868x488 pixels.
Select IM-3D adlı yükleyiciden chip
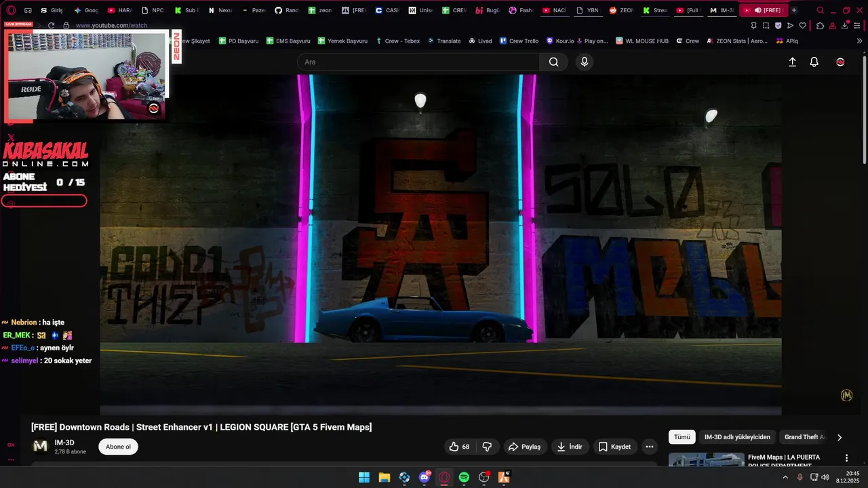coord(737,437)
